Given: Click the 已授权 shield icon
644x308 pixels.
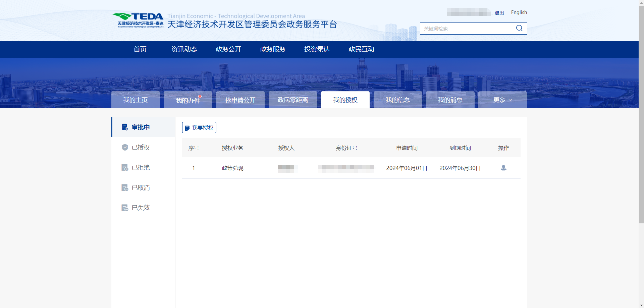Looking at the screenshot, I should click(x=125, y=147).
